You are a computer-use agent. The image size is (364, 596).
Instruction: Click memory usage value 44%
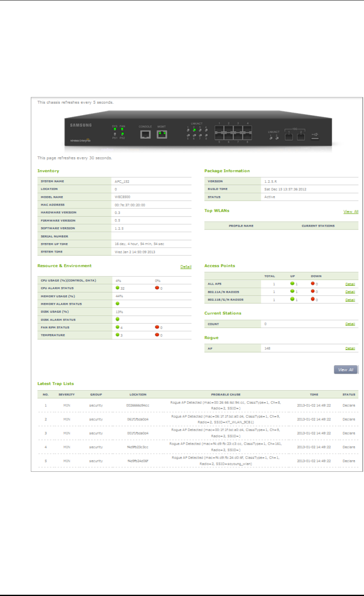(119, 296)
